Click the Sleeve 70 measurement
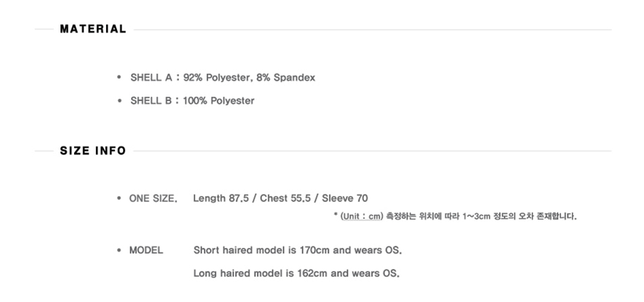This screenshot has width=644, height=302. pyautogui.click(x=344, y=199)
